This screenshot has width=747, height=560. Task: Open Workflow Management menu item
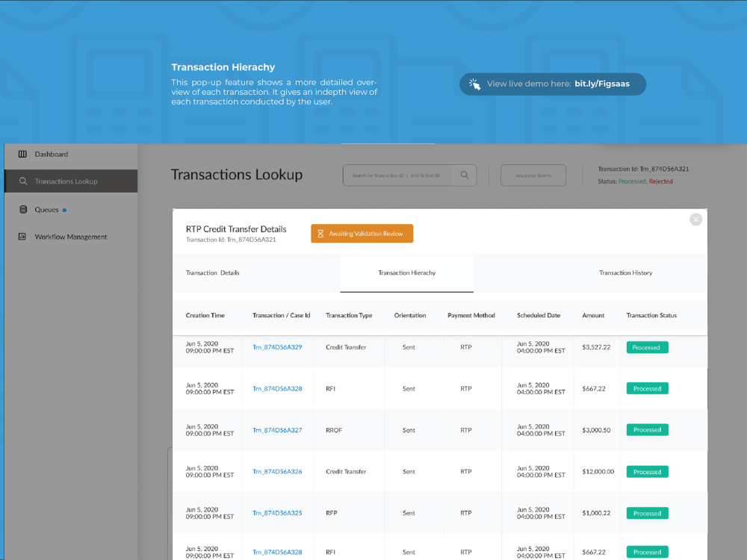[71, 237]
